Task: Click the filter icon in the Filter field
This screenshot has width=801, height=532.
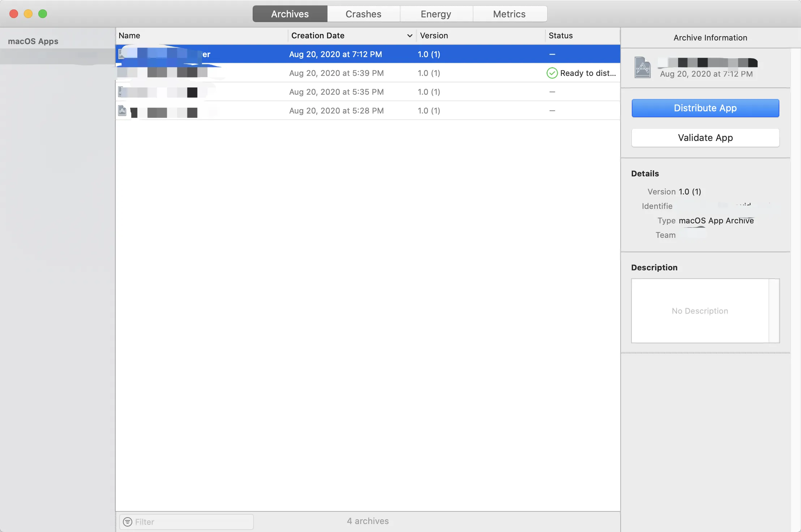Action: [x=128, y=522]
